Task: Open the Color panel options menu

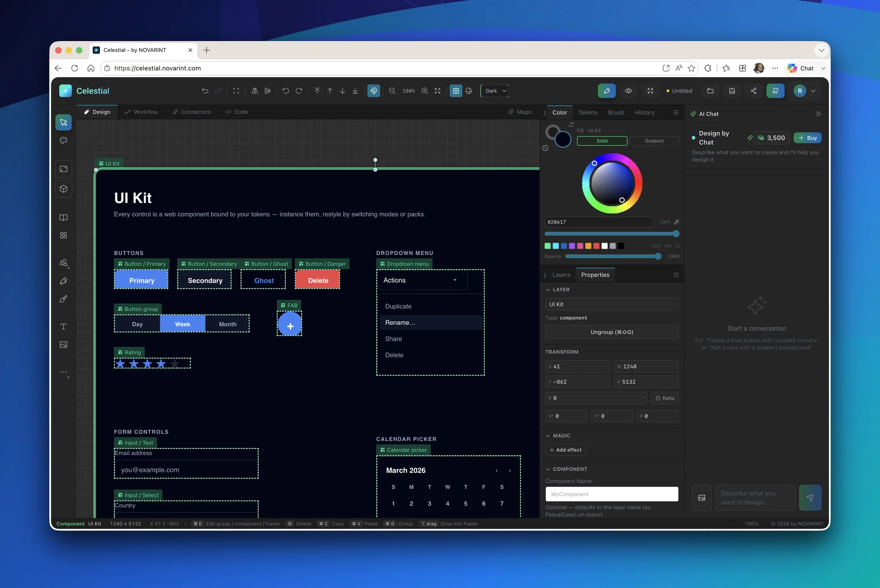Action: click(676, 113)
